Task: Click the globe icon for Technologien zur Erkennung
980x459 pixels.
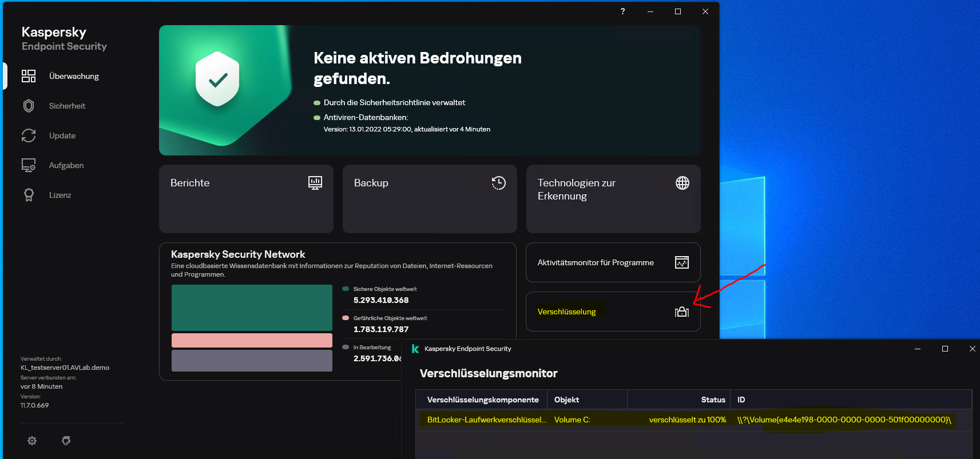Action: [683, 183]
